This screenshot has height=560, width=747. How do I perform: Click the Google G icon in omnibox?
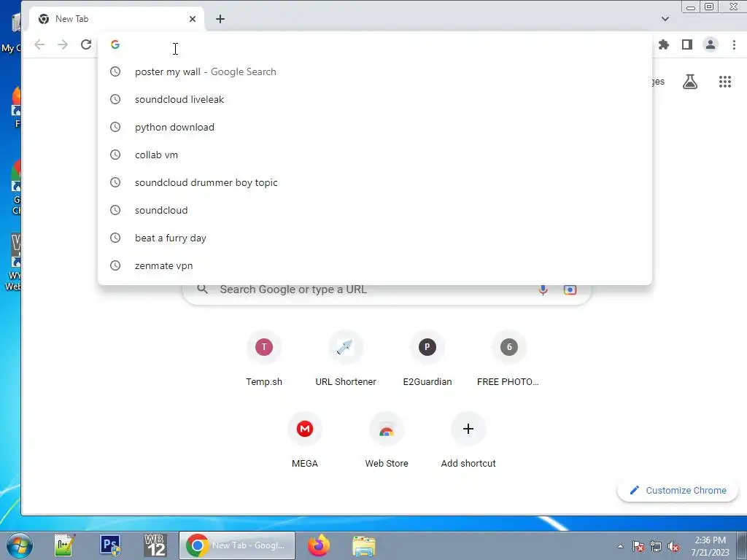tap(115, 44)
